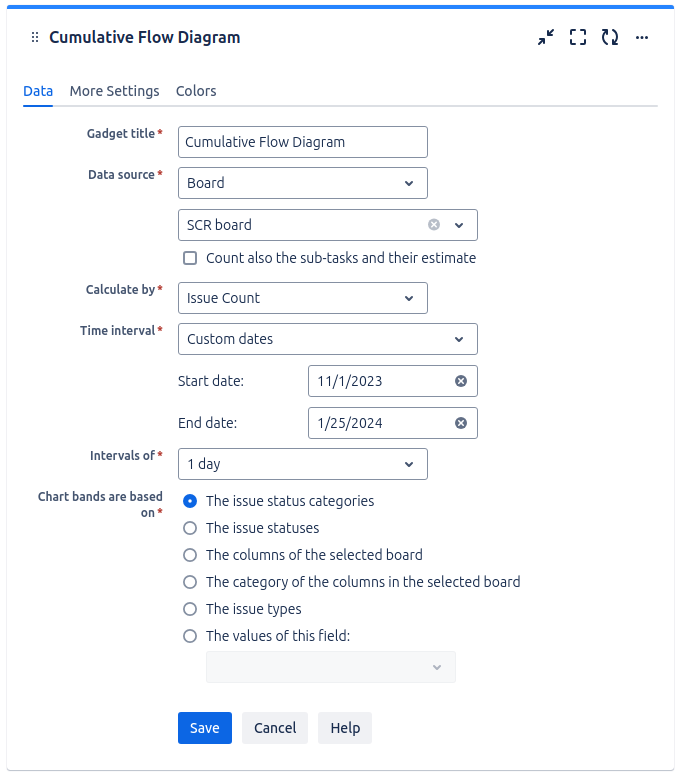Select 'The issue types' band option
Viewport: 681px width, 776px height.
(190, 609)
